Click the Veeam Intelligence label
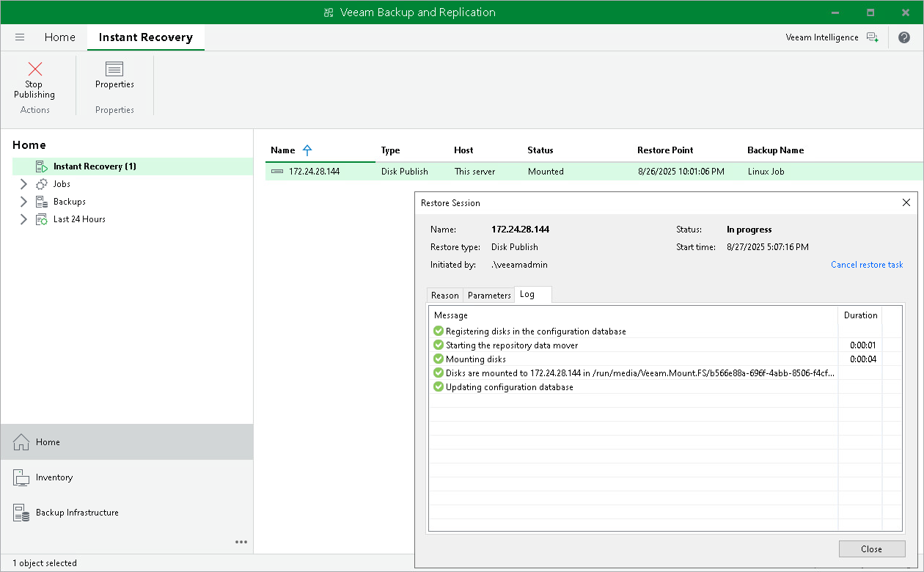The width and height of the screenshot is (924, 572). 822,37
